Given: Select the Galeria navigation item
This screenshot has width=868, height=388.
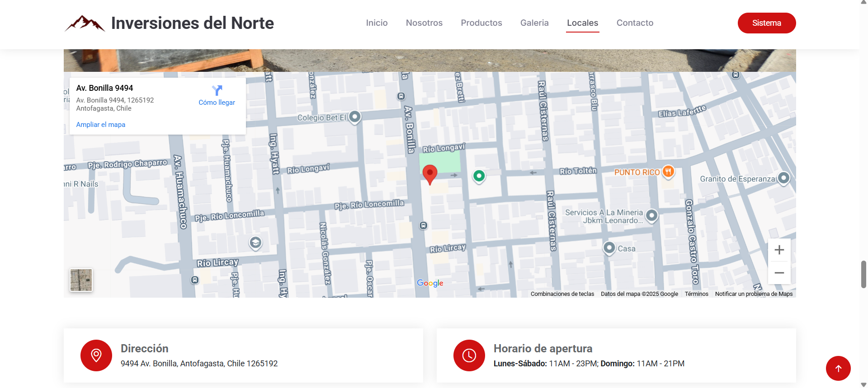Looking at the screenshot, I should 534,23.
